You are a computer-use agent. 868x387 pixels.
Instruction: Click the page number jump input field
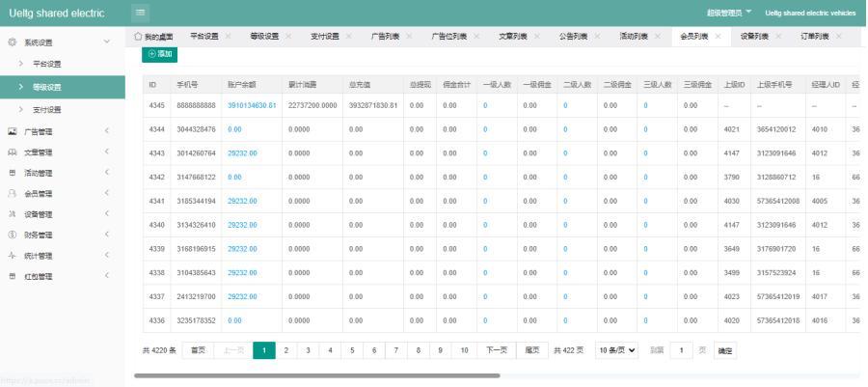pos(681,350)
